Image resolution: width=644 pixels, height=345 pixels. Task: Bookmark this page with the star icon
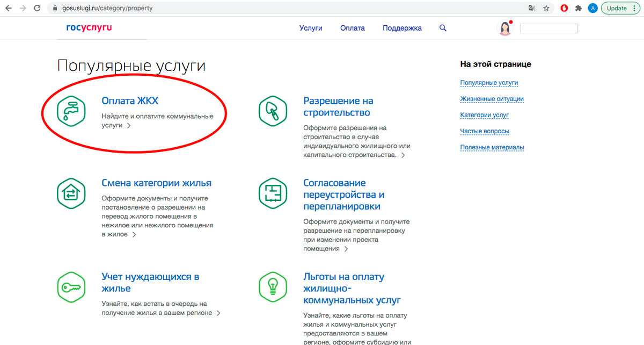tap(546, 8)
